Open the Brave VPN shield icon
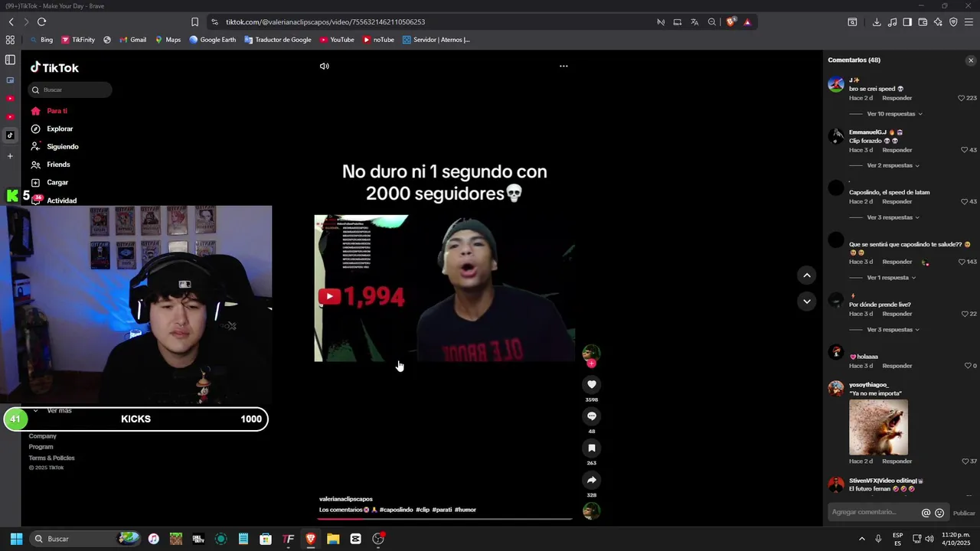The height and width of the screenshot is (551, 980). 953,22
